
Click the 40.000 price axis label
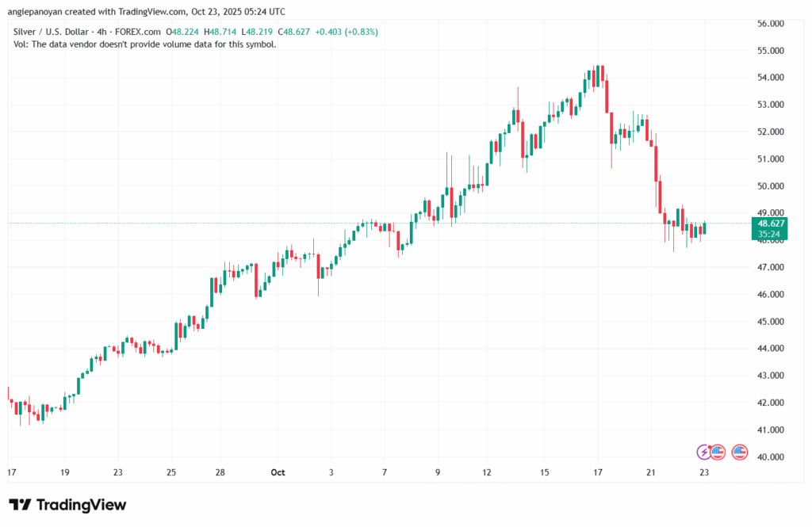click(772, 457)
